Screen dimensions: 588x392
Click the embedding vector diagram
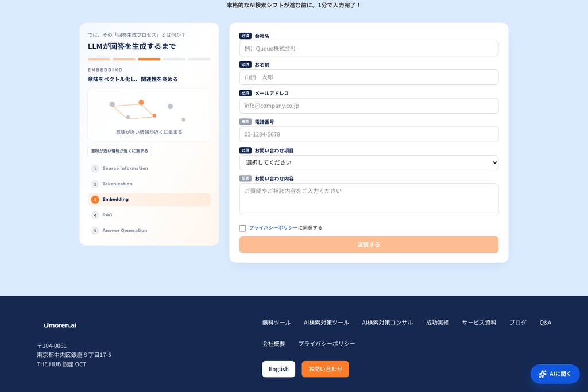(x=149, y=115)
